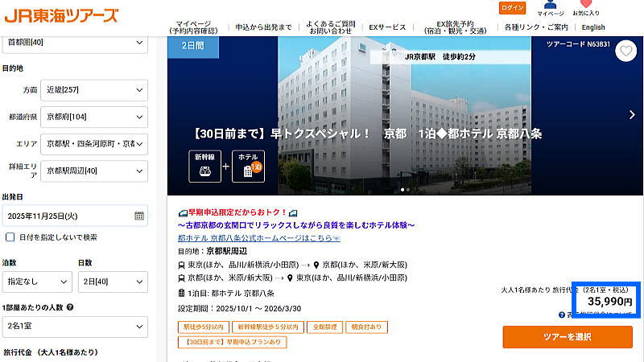Screen dimensions: 644x362
Task: Click the JR京都駅 徒歩約2分 label
Action: pos(440,56)
